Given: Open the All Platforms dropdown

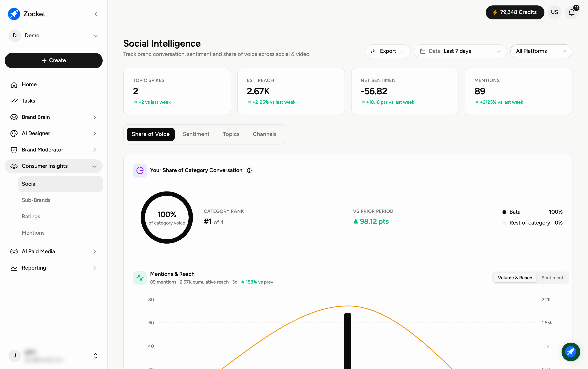Looking at the screenshot, I should pos(541,51).
